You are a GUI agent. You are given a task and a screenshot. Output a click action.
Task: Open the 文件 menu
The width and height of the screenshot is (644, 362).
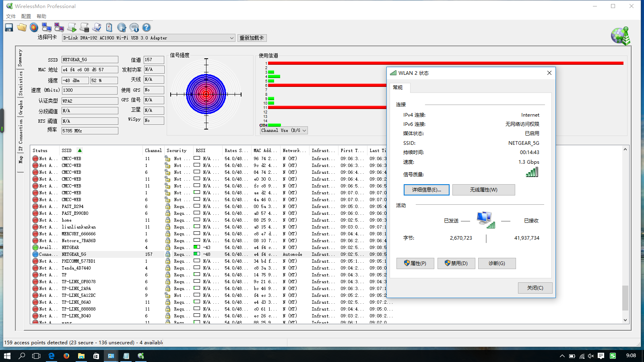(x=11, y=16)
